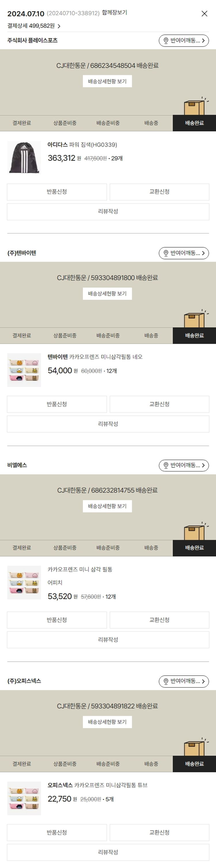
Task: Open the Adidas gym sack product thumbnail
Action: (x=24, y=157)
